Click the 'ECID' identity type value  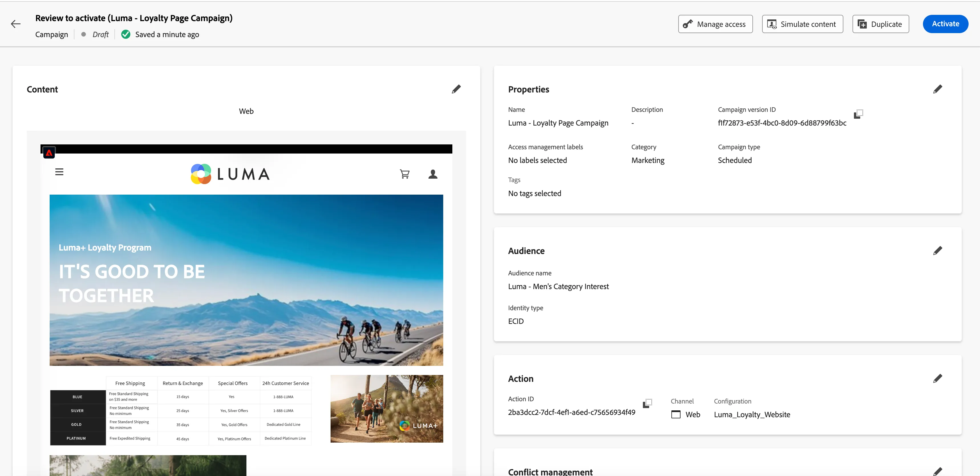tap(516, 322)
